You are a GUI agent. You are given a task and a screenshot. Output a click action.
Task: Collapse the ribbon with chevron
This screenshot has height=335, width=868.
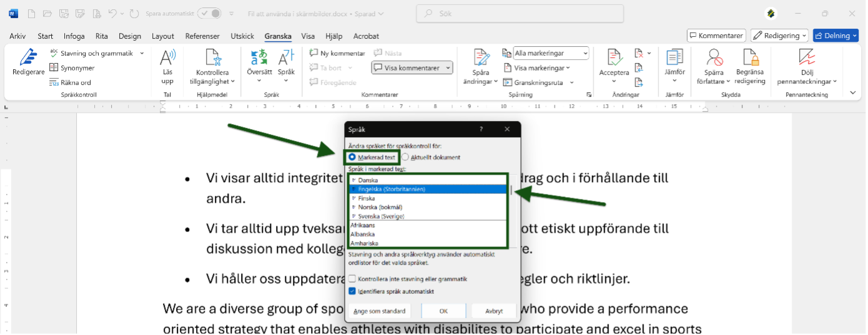coord(853,92)
